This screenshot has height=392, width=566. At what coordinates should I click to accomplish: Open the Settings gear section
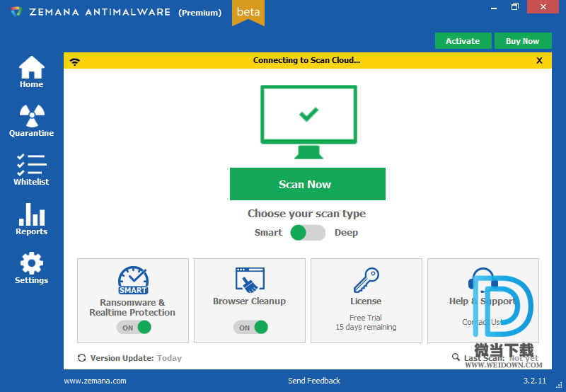point(31,268)
